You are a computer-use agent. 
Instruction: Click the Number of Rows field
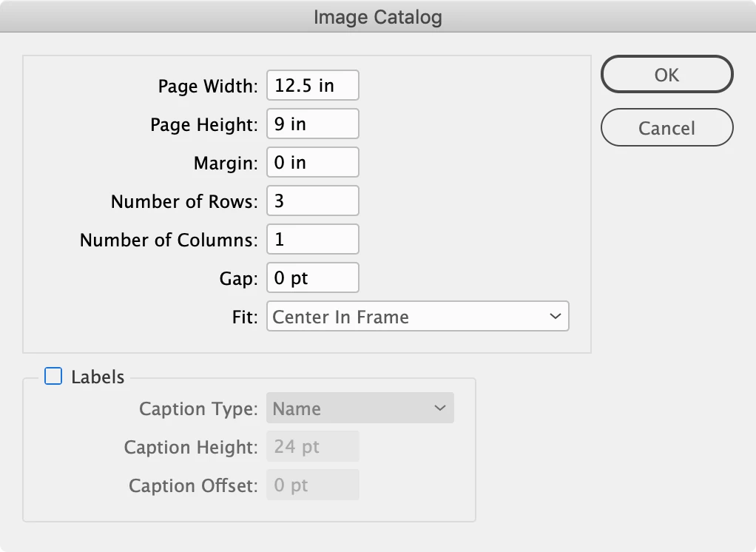[312, 201]
